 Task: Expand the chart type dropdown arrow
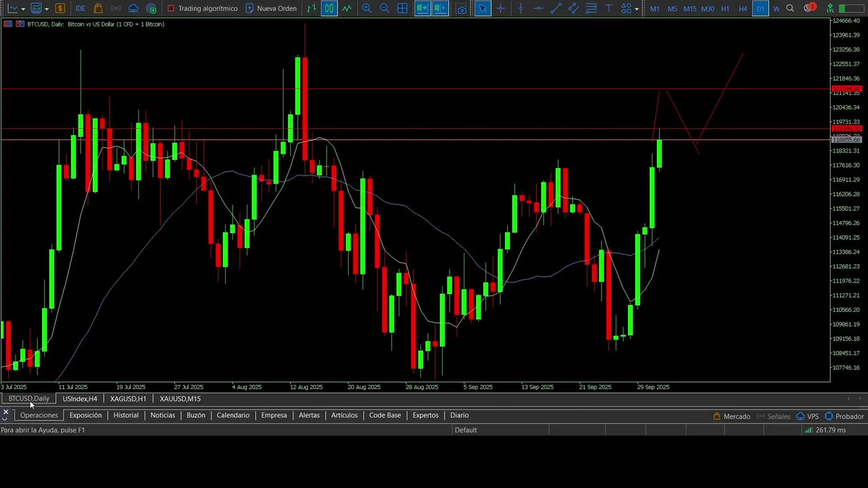coord(23,9)
